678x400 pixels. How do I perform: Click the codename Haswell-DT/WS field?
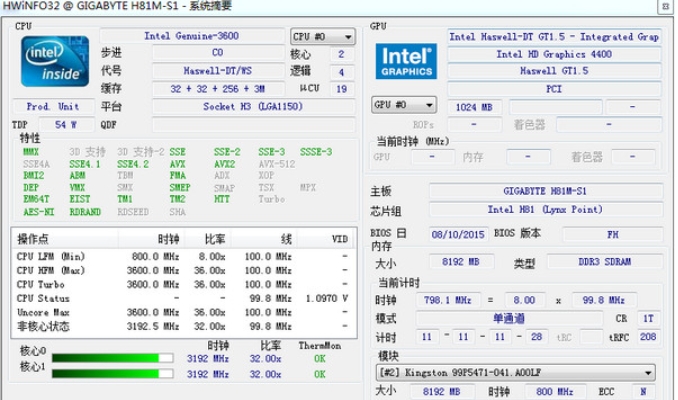click(x=217, y=71)
